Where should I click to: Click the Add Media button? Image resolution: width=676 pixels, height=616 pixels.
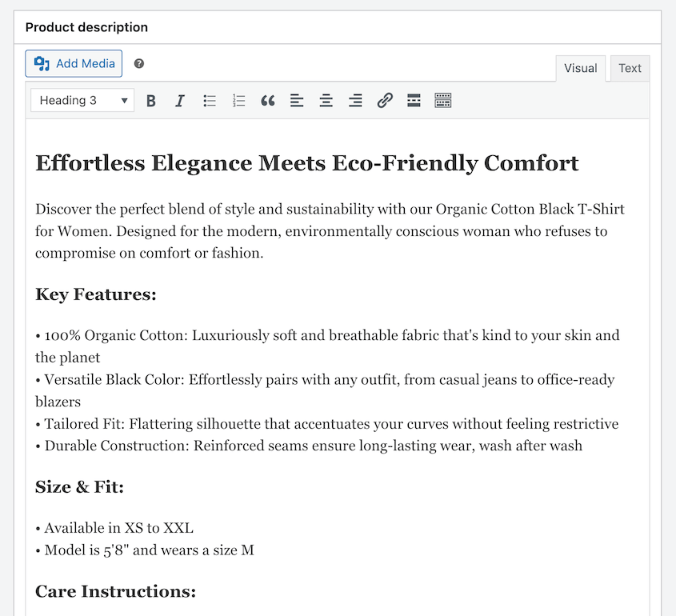pos(74,63)
